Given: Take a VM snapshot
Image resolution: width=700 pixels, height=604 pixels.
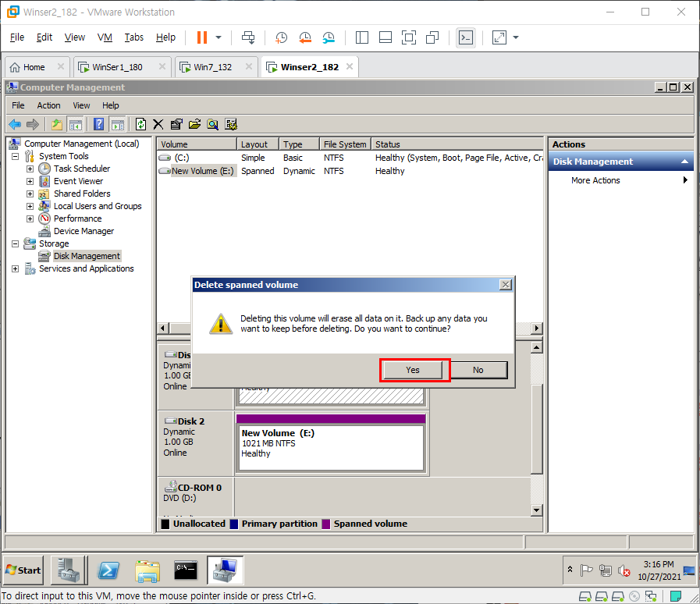Looking at the screenshot, I should [x=281, y=37].
